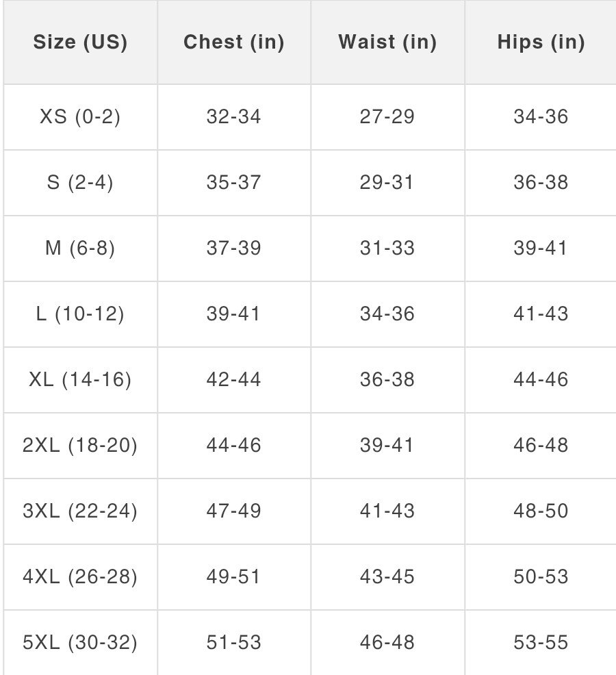Click the 47-49 chest value for 3XL
This screenshot has width=616, height=675.
pyautogui.click(x=234, y=511)
